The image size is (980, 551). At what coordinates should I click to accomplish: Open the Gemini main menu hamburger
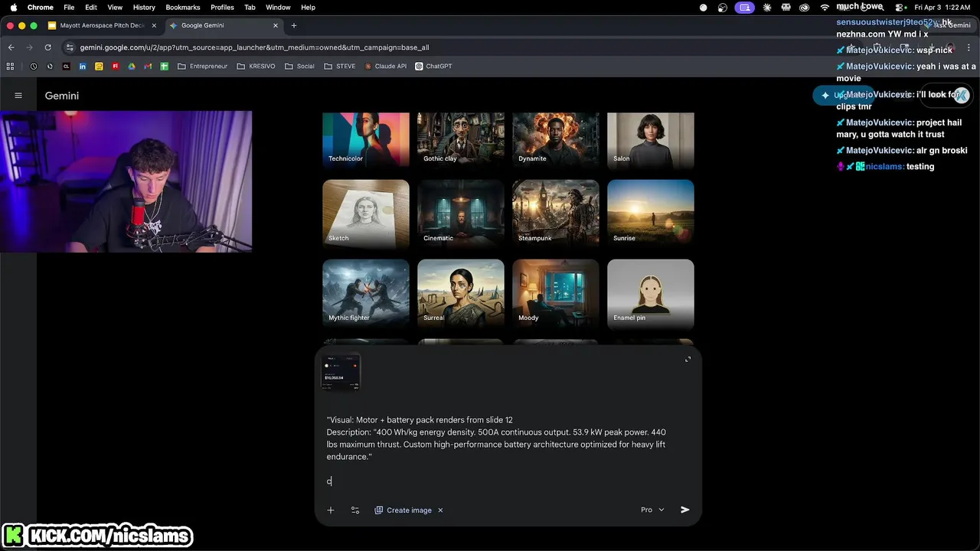click(x=18, y=96)
